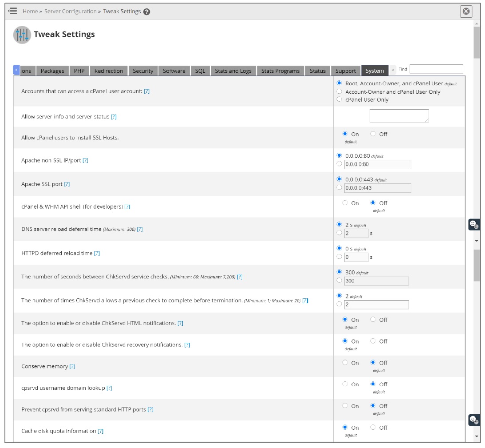Switch to the Stats and Logs tab

coord(233,71)
